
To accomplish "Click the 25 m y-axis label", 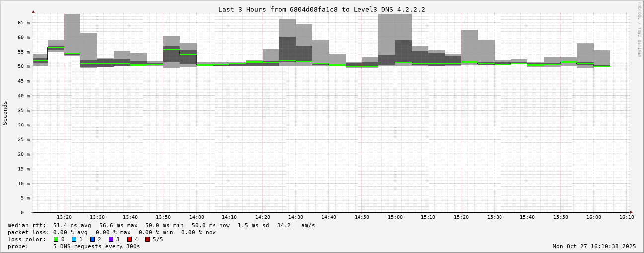I will click(24, 140).
